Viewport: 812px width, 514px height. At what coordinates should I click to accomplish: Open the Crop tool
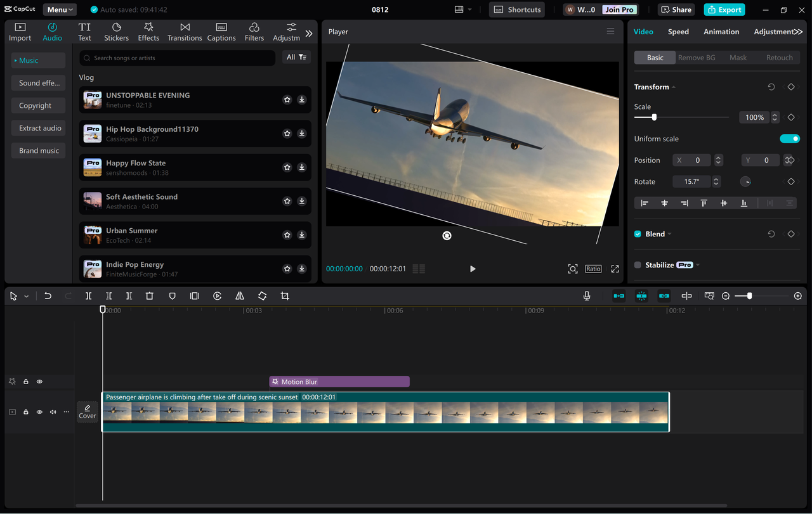[x=285, y=295]
